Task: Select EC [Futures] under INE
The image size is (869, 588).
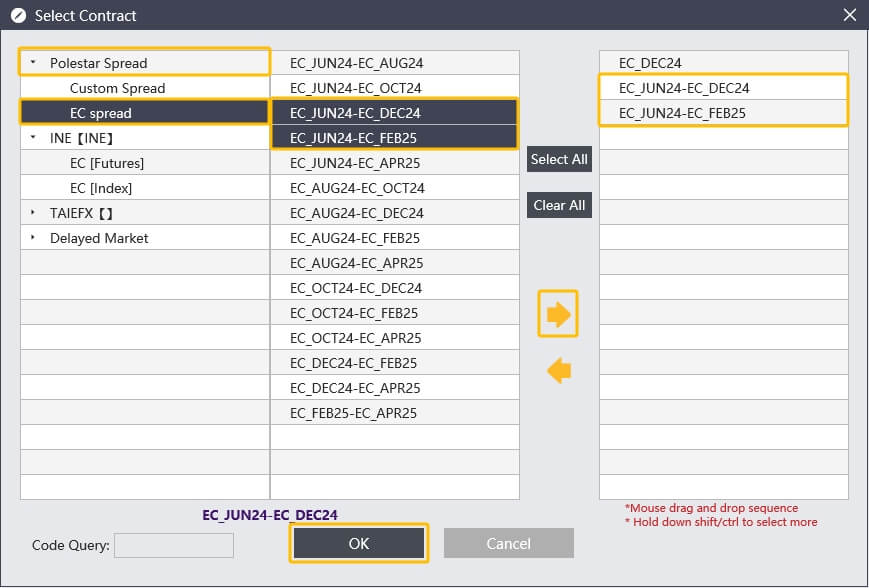Action: click(107, 163)
